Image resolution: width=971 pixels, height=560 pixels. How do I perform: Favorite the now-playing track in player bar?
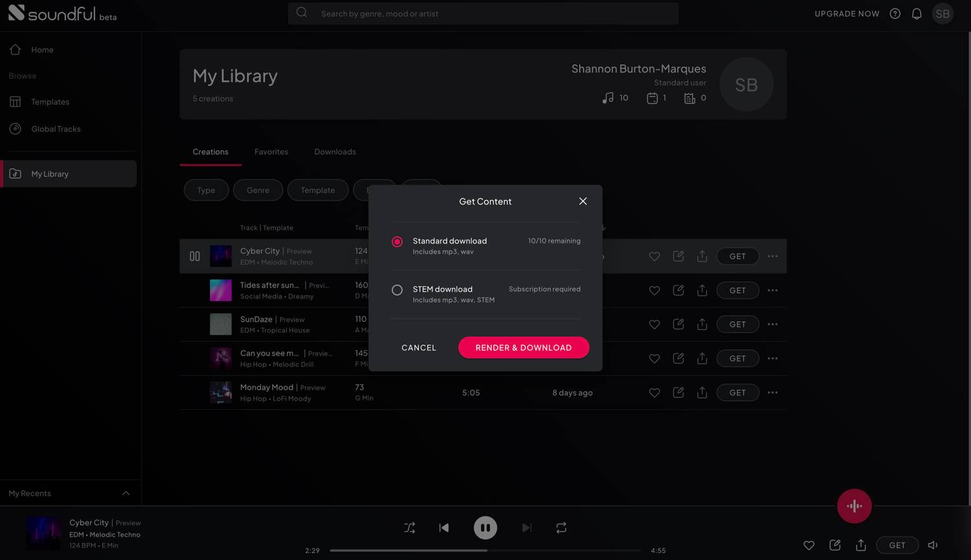click(x=809, y=545)
